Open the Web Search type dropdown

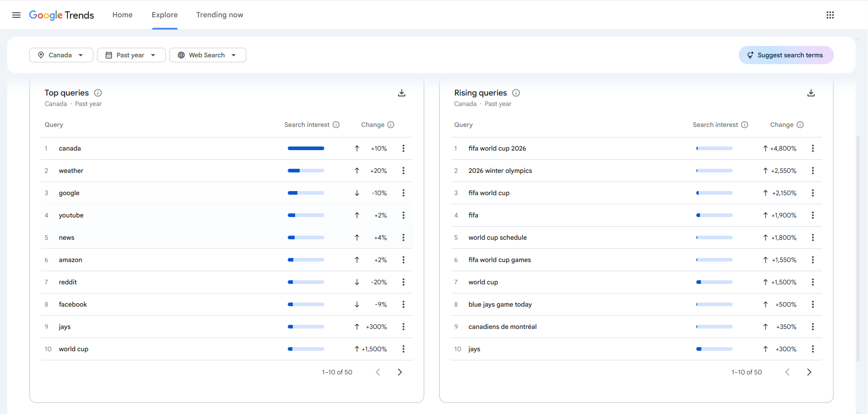[208, 55]
